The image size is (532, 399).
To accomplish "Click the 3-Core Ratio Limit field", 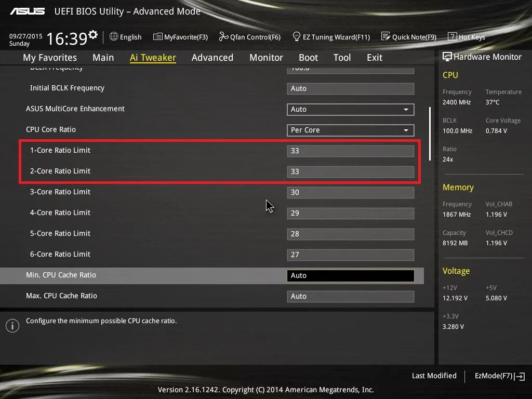I will [x=351, y=193].
